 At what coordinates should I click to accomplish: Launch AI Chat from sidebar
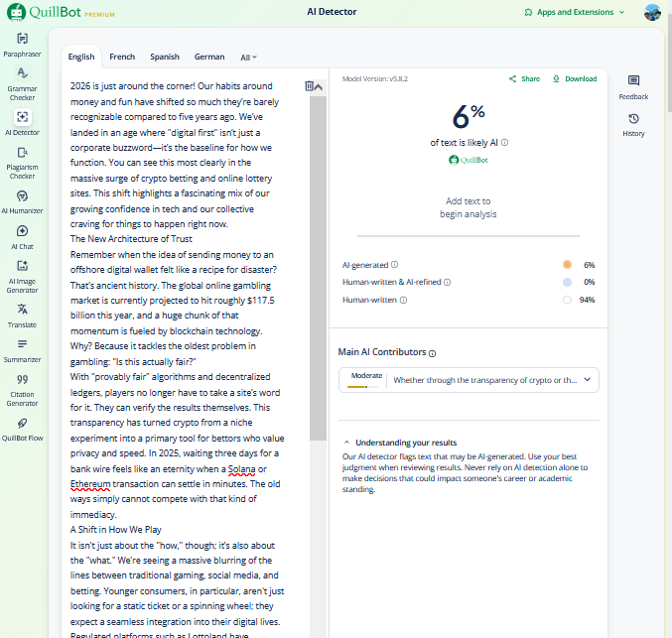(x=22, y=237)
